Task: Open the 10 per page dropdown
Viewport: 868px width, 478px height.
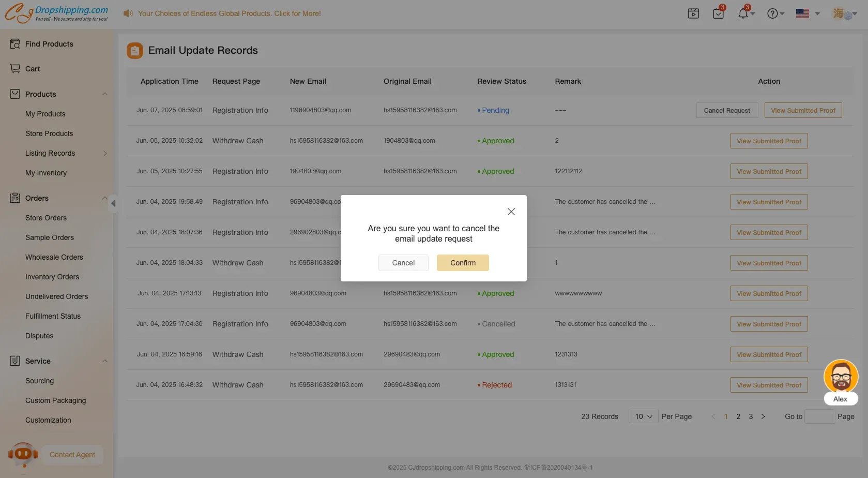Action: tap(643, 416)
